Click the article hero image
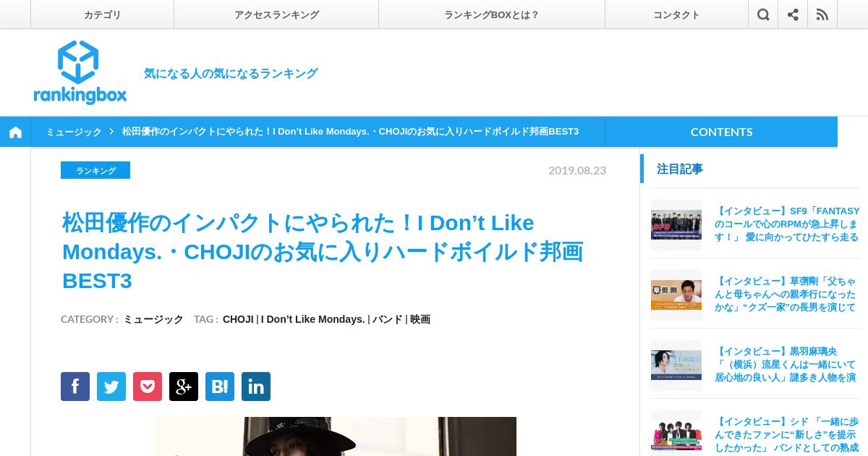 (336, 436)
